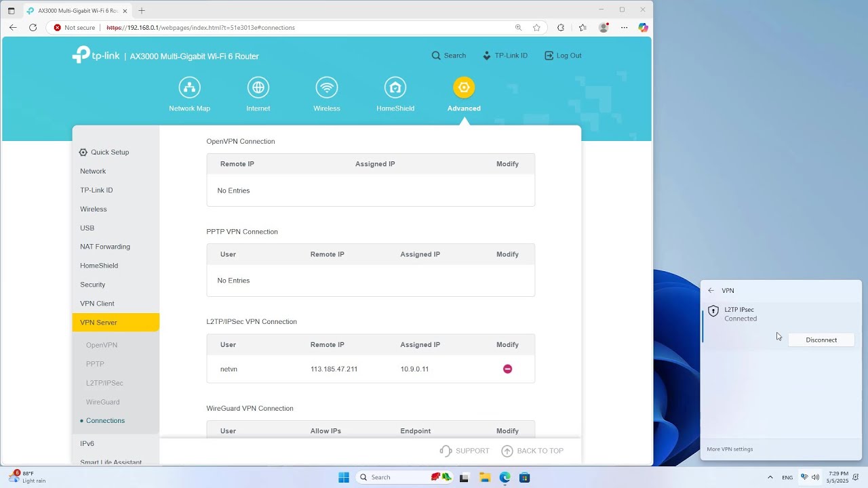Screen dimensions: 868x488
Task: Open IPv6 in the sidebar
Action: click(87, 444)
